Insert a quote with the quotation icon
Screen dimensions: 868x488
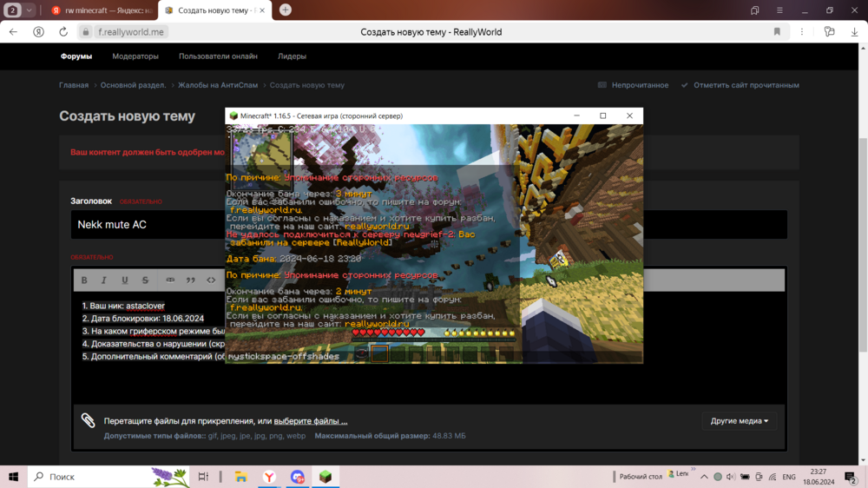(190, 280)
